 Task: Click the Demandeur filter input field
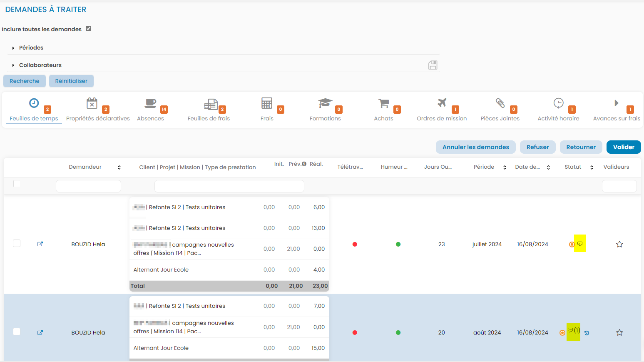click(x=88, y=186)
